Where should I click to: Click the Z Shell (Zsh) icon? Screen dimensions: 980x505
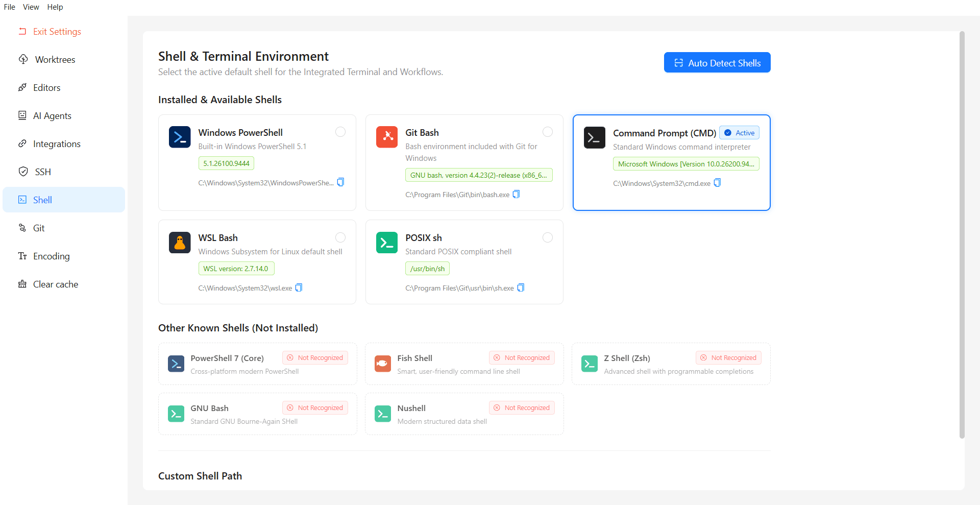tap(590, 364)
